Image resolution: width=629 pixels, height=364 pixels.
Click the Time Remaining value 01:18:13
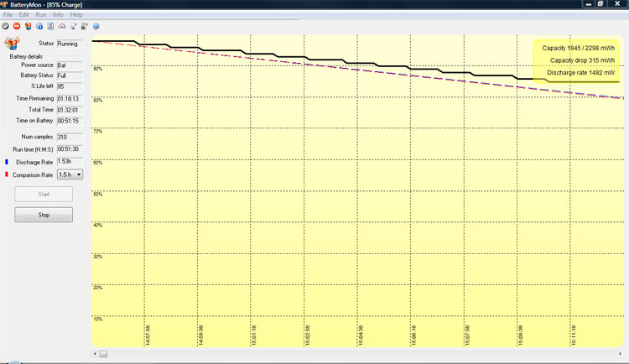click(x=70, y=99)
